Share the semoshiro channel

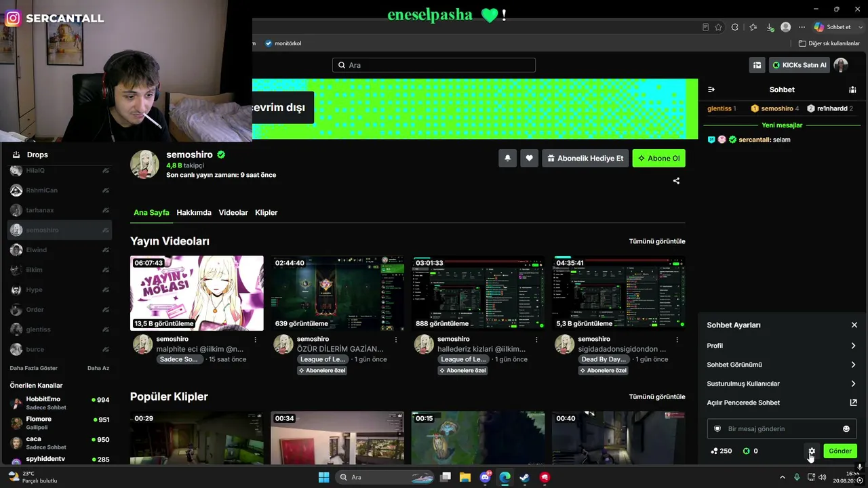coord(676,181)
